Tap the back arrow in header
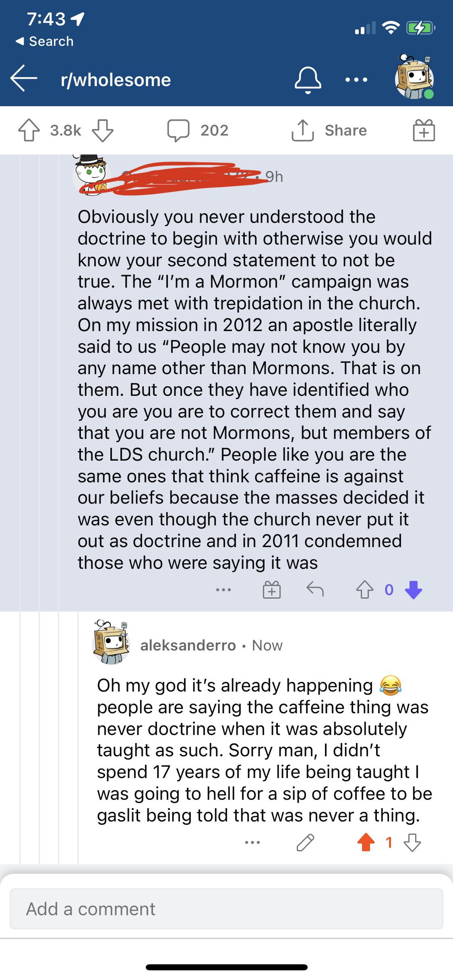Viewport: 453px width, 980px height. coord(24,79)
